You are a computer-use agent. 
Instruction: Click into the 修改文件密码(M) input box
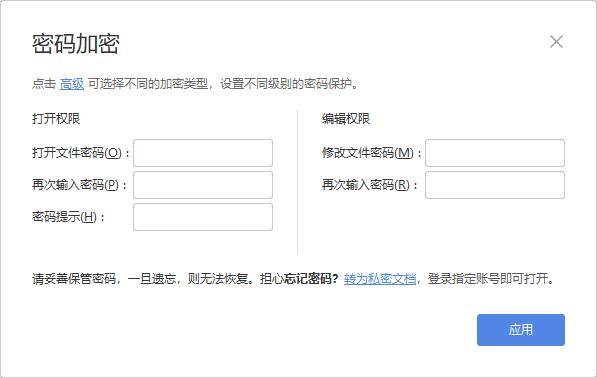[x=495, y=153]
